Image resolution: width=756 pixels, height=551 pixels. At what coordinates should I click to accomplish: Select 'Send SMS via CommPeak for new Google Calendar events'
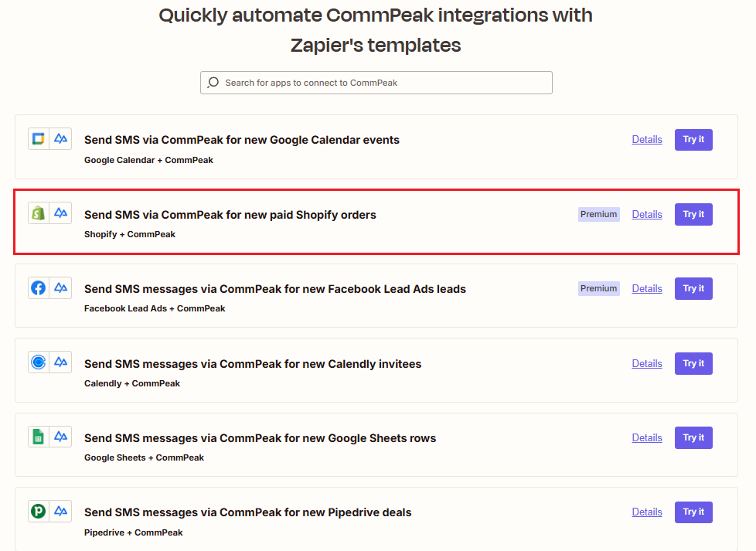point(241,140)
